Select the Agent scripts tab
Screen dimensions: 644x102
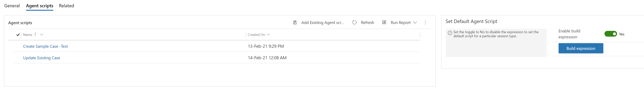coord(40,6)
